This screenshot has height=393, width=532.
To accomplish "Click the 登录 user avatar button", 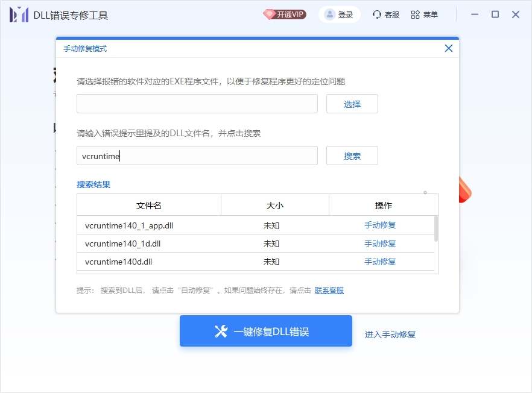I will pyautogui.click(x=339, y=15).
